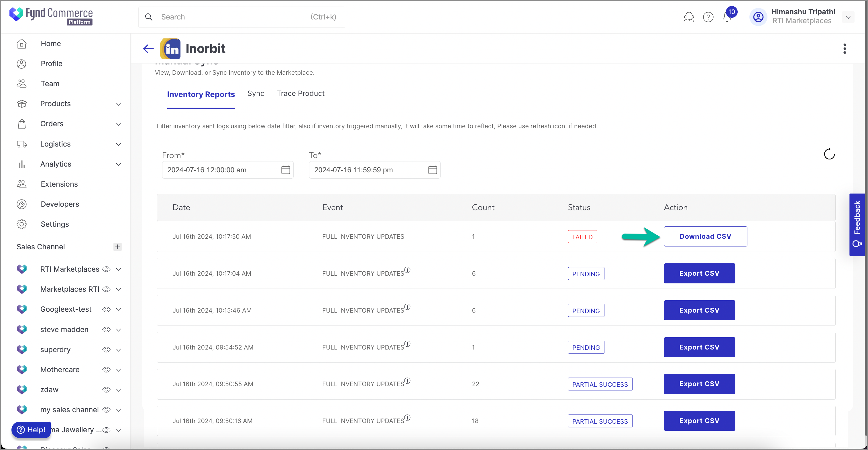The image size is (868, 450).
Task: Open the help question mark icon
Action: click(x=708, y=17)
